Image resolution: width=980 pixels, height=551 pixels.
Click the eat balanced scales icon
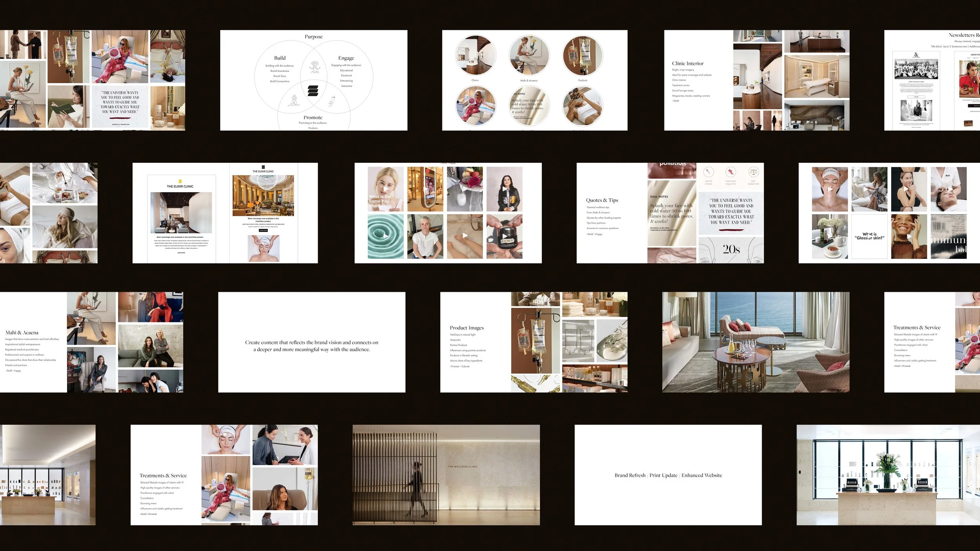point(753,172)
